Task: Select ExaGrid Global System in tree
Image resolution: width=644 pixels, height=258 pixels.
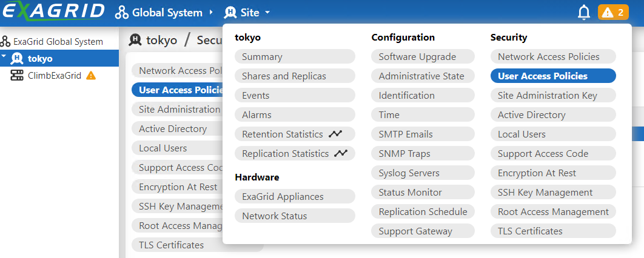Action: pyautogui.click(x=58, y=41)
